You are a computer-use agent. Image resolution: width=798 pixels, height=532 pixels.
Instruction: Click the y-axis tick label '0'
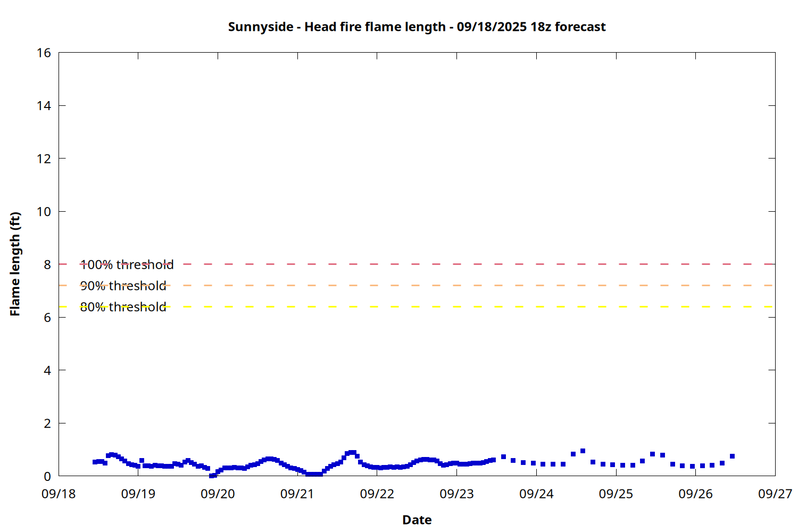[47, 476]
